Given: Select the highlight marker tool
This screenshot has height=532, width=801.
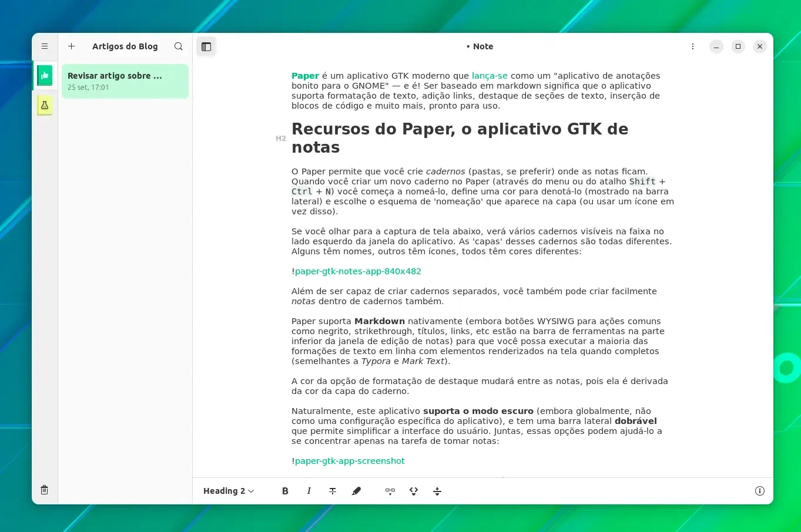Looking at the screenshot, I should 356,491.
